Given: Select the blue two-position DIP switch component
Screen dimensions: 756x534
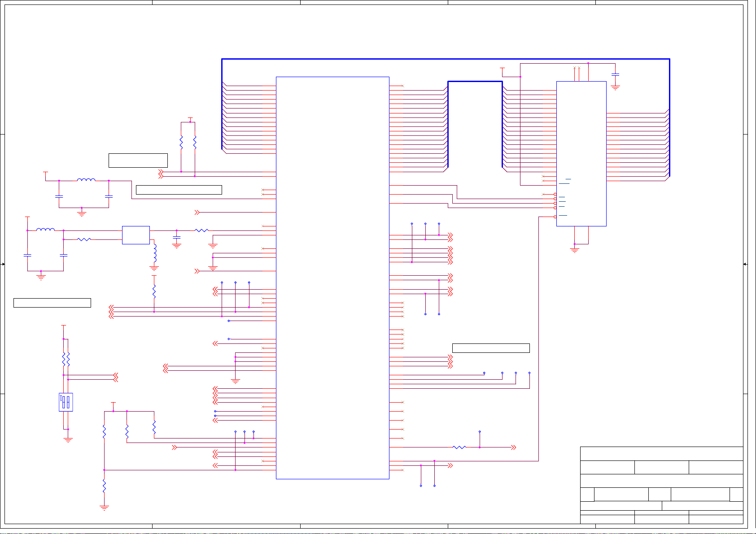Looking at the screenshot, I should 66,402.
